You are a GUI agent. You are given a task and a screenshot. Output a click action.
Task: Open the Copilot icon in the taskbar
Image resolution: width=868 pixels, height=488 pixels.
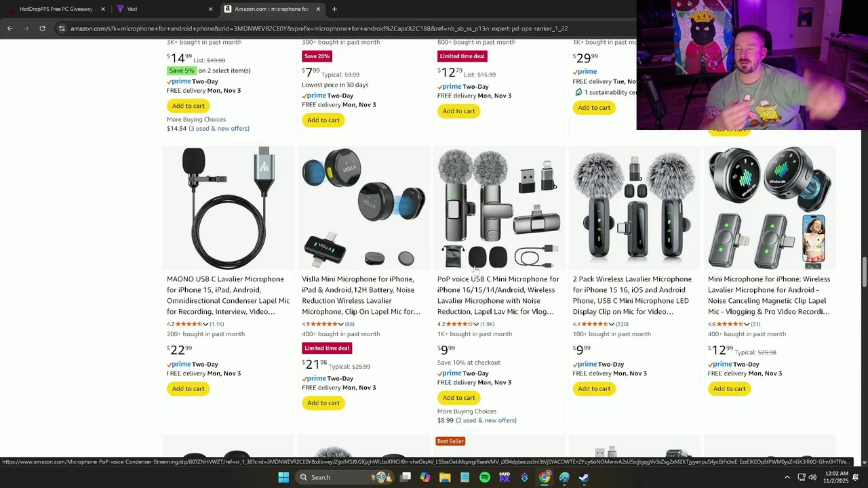pyautogui.click(x=425, y=477)
